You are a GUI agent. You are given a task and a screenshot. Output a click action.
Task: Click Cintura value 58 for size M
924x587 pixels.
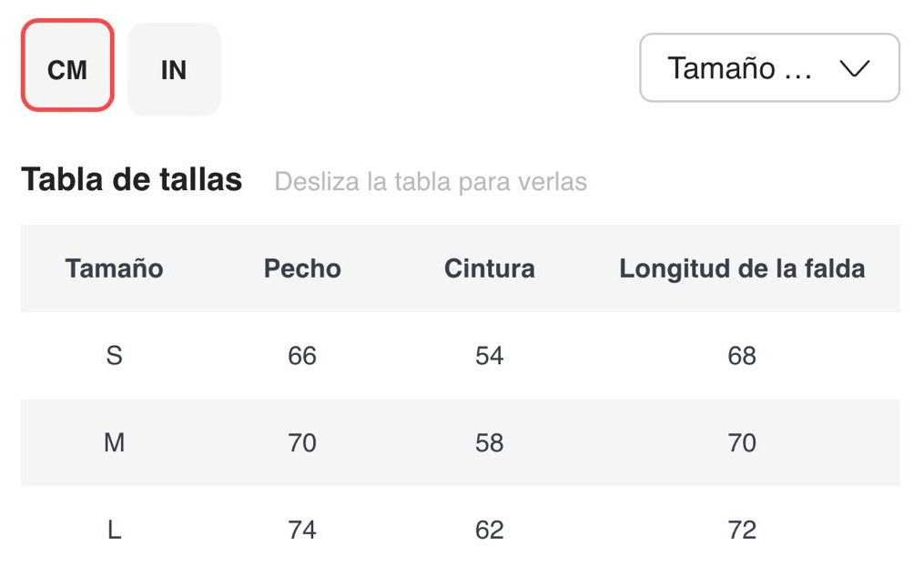[x=489, y=442]
